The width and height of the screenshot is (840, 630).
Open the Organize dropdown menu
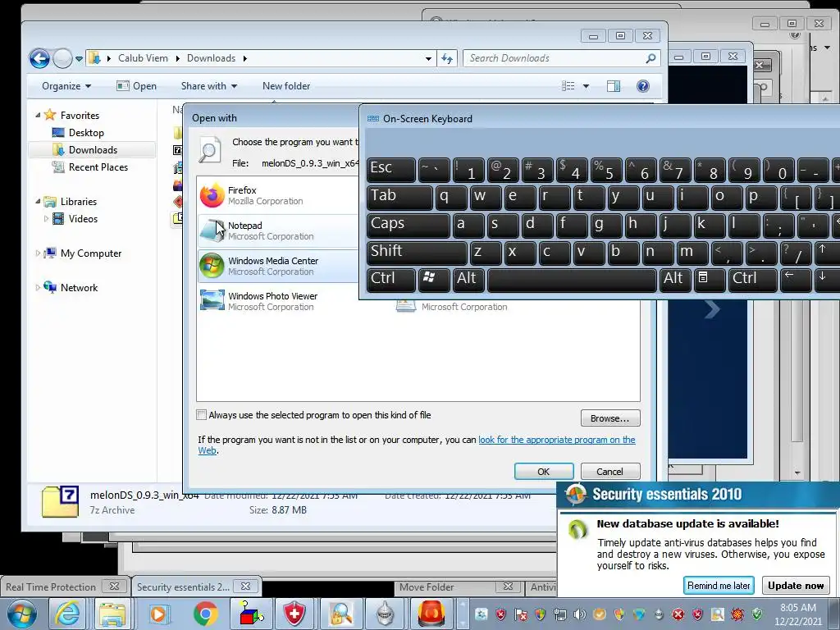66,86
